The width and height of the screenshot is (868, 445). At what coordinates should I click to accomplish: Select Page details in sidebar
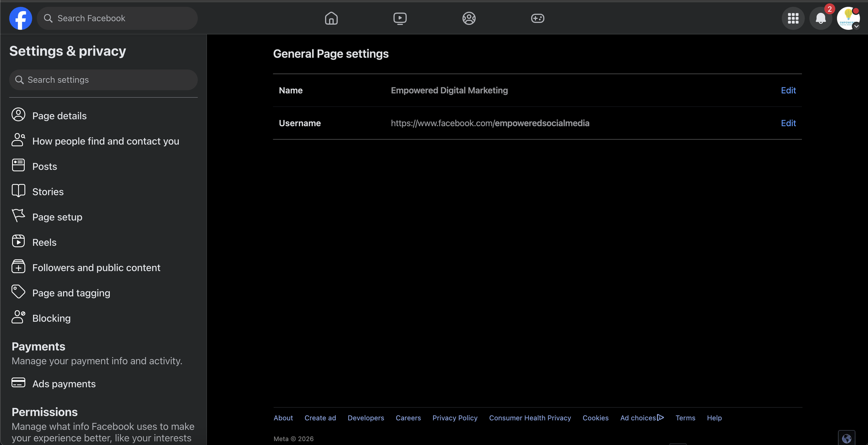[59, 116]
